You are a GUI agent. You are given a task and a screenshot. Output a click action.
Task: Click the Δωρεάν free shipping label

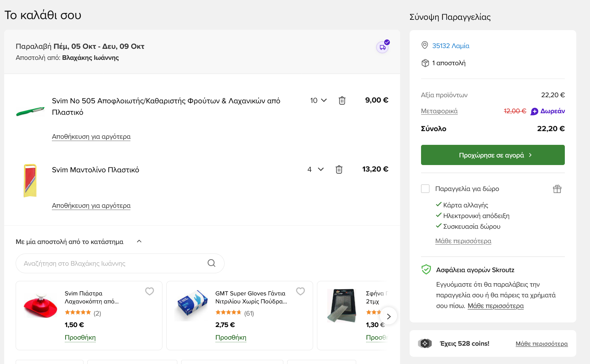tap(553, 111)
